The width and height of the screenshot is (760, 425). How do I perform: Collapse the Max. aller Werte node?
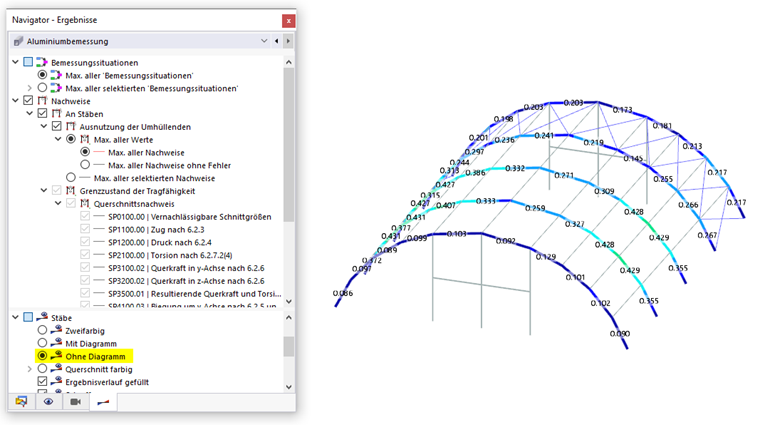click(58, 139)
